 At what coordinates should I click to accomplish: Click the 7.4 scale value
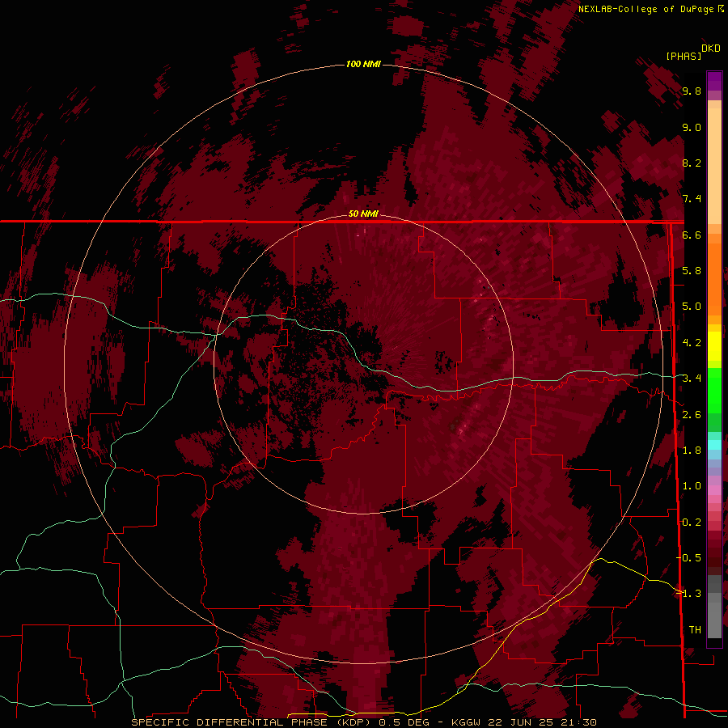point(692,199)
